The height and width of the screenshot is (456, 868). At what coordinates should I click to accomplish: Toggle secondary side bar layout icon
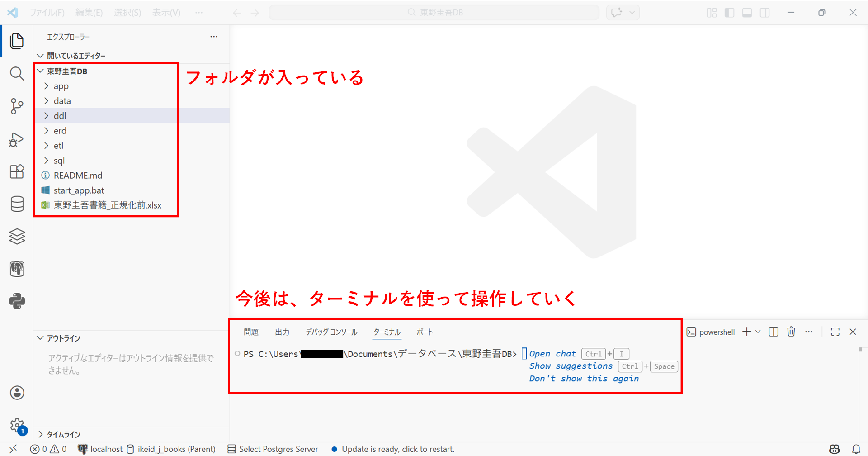click(x=764, y=13)
